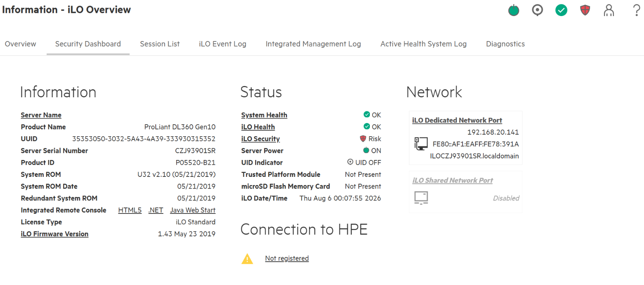Select the firmware version 1.43 May 23 2019

point(187,234)
